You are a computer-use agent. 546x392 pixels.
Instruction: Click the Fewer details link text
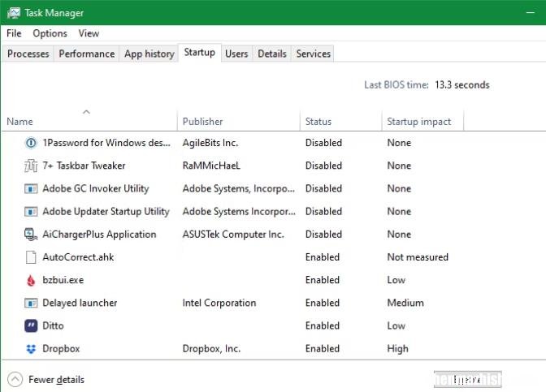point(56,380)
